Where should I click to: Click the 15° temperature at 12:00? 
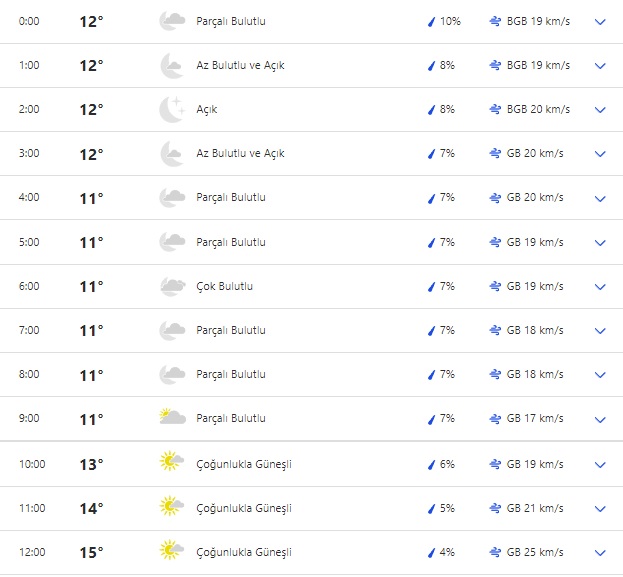[x=91, y=552]
